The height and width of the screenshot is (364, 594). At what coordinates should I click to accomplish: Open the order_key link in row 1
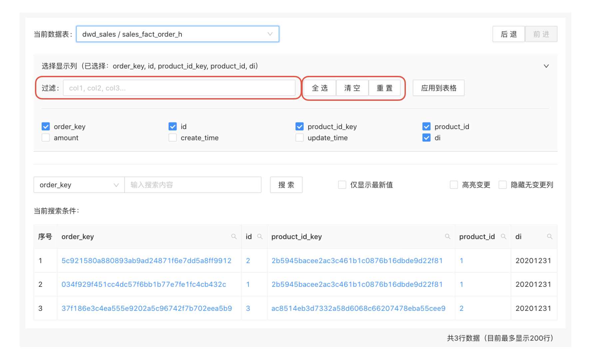point(147,261)
